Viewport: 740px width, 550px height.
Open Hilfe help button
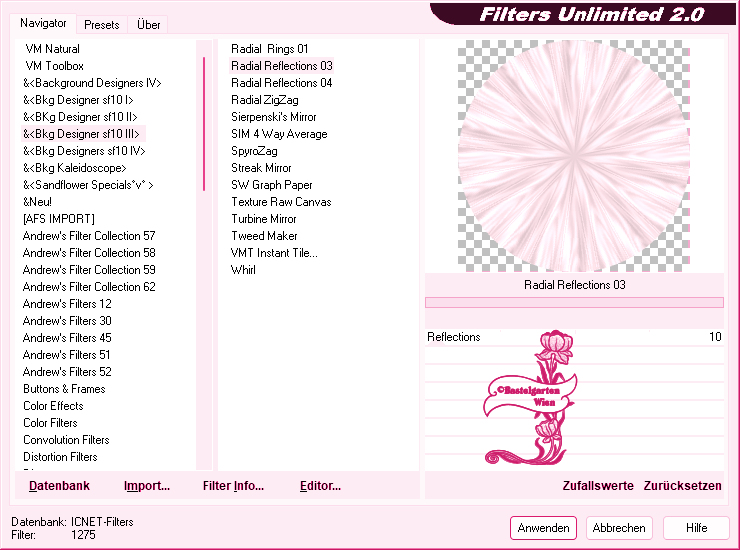(x=696, y=528)
